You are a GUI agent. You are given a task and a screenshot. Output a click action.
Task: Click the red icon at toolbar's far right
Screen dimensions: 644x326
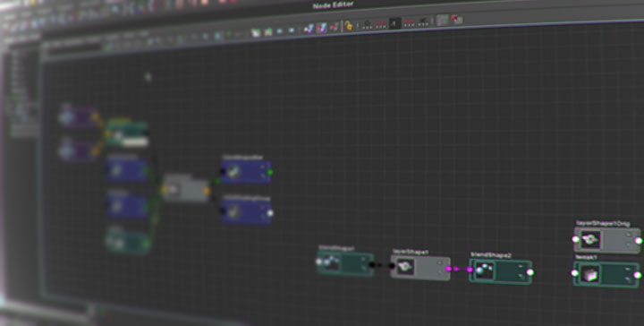click(457, 20)
